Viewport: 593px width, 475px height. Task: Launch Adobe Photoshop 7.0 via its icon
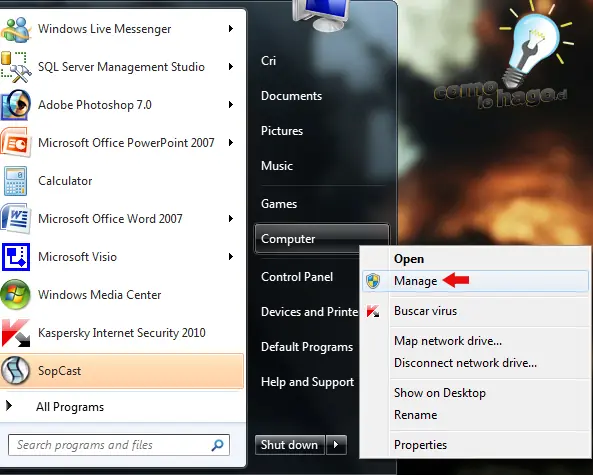[15, 105]
